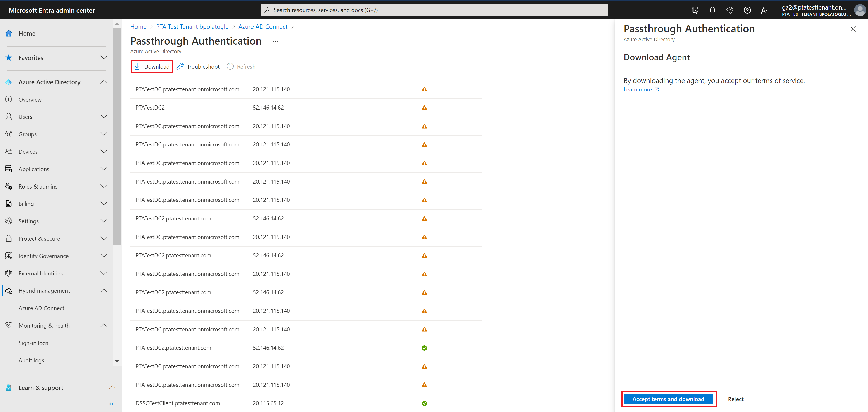Expand the Users section
This screenshot has height=412, width=868.
tap(104, 116)
